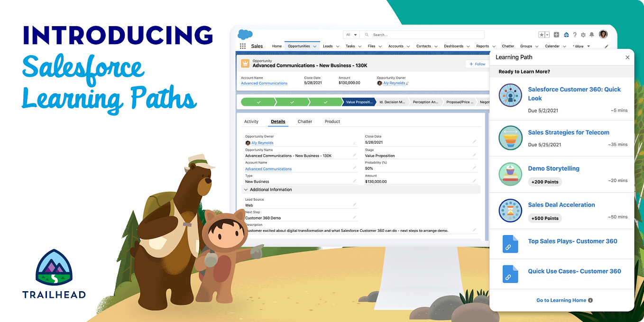
Task: Open Aly Reynolds owner link in header
Action: (395, 83)
